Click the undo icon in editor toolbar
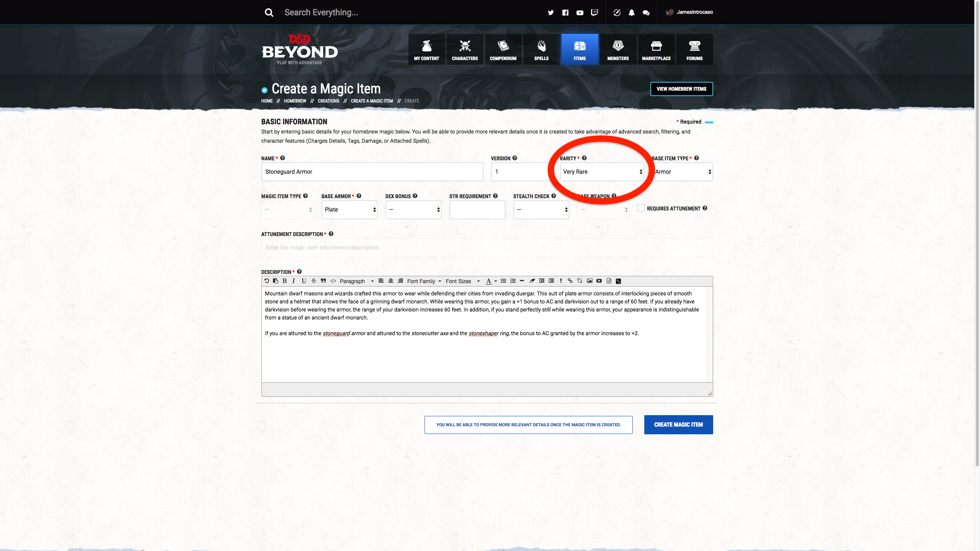 [x=267, y=281]
